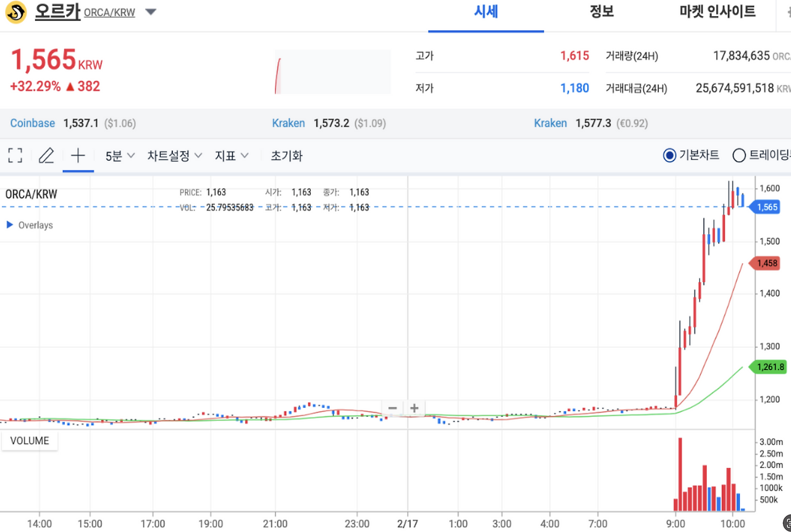Open the chart fullscreen expand icon

click(x=15, y=156)
